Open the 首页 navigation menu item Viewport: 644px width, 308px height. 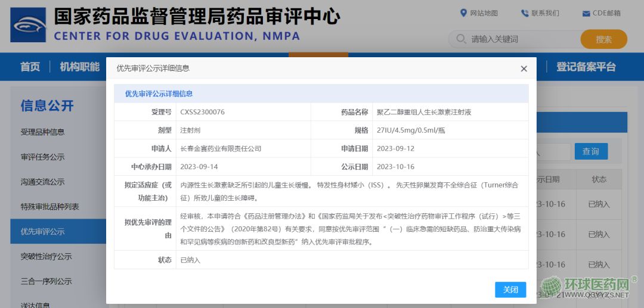(x=30, y=67)
